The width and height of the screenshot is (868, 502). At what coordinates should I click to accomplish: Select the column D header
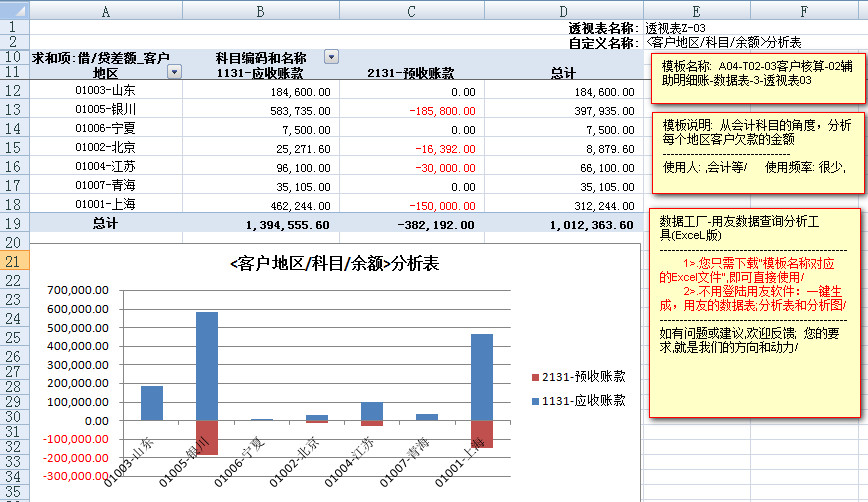pyautogui.click(x=563, y=10)
